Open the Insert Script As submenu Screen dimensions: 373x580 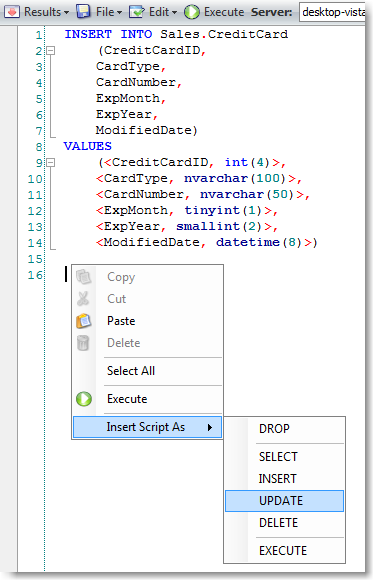pyautogui.click(x=148, y=427)
